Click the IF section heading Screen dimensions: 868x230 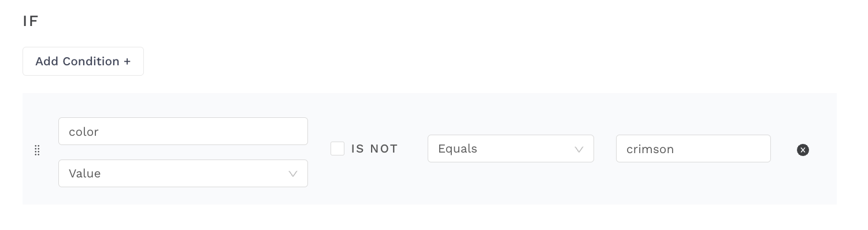point(30,21)
